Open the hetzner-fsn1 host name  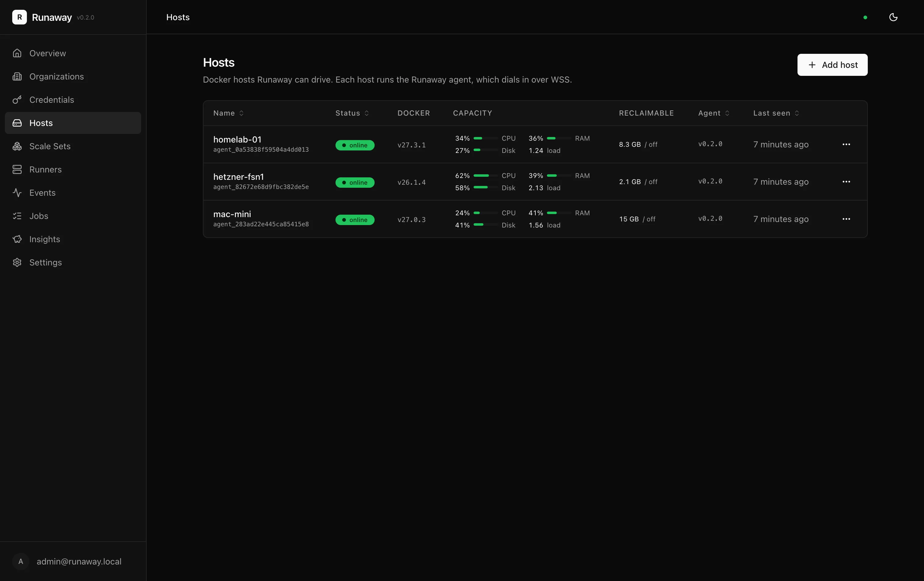click(x=239, y=177)
